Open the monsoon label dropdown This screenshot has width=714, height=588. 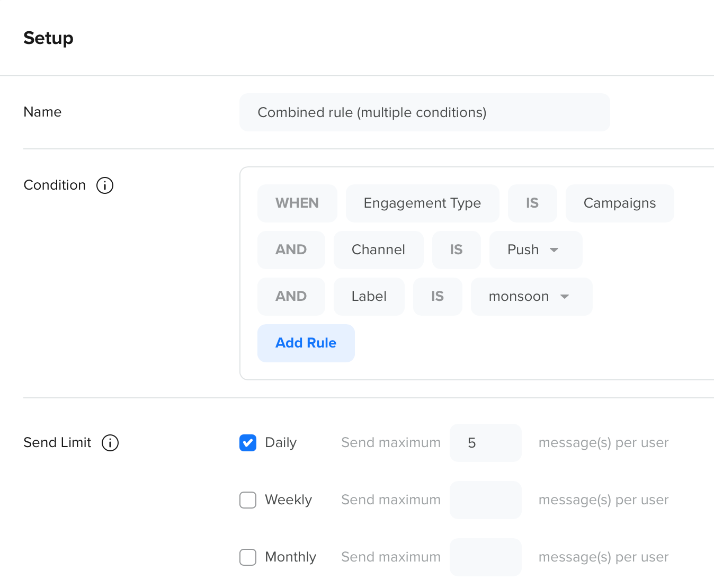[x=532, y=297]
